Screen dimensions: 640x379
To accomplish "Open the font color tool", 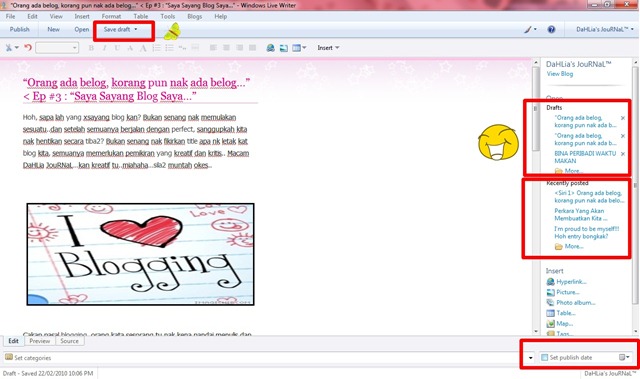I will click(x=143, y=48).
